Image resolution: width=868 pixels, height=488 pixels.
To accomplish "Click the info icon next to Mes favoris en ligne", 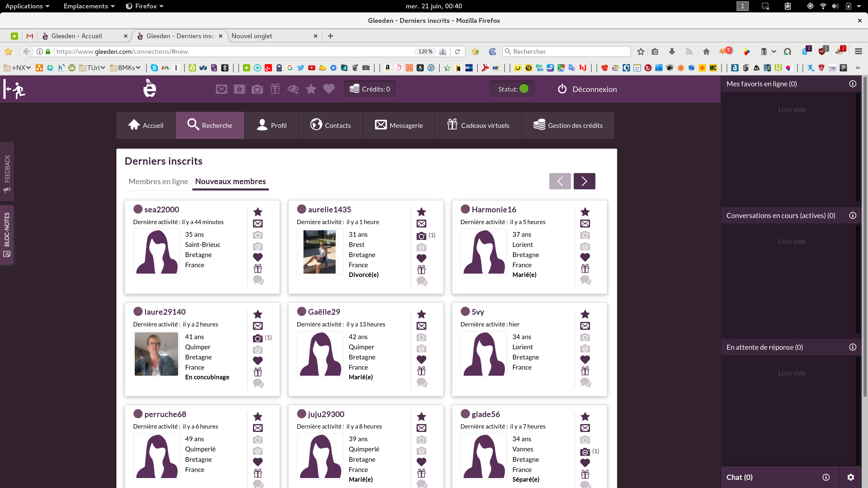I will click(852, 84).
